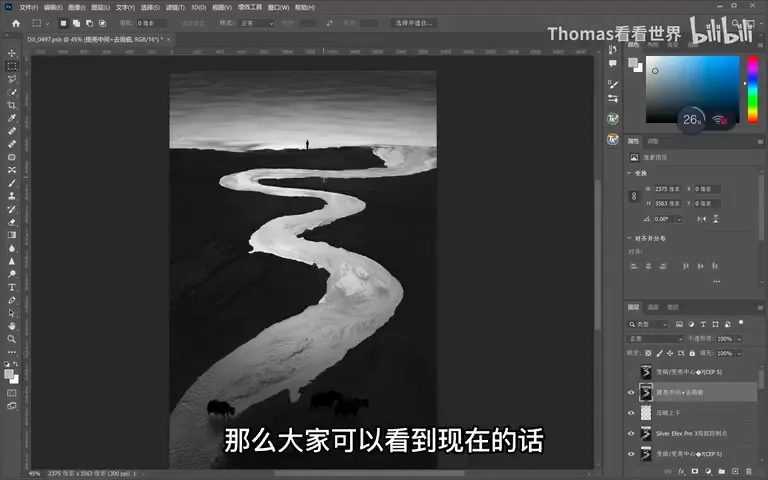
Task: Open the 文件(F) menu
Action: 28,7
